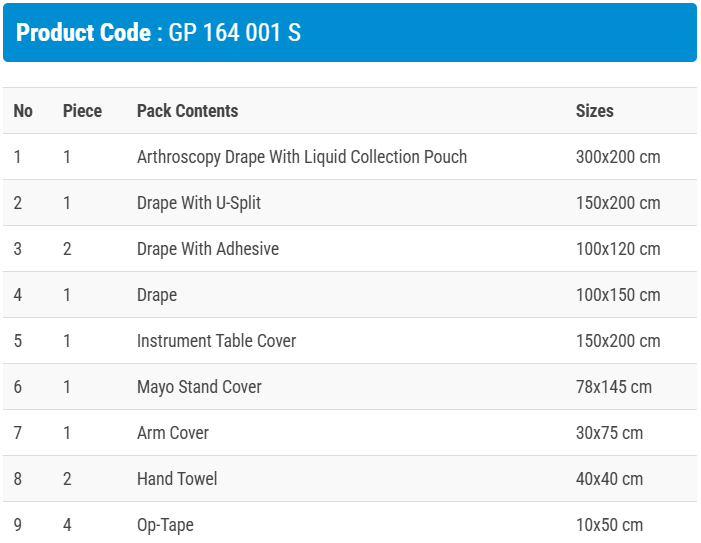The image size is (701, 543).
Task: Click the Instrument Table Cover item
Action: coord(216,341)
